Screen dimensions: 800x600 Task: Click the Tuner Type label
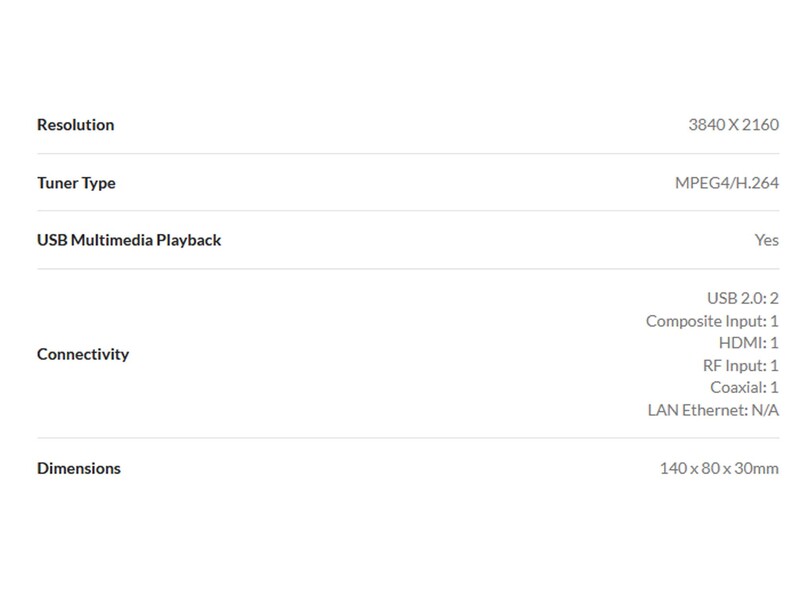76,183
